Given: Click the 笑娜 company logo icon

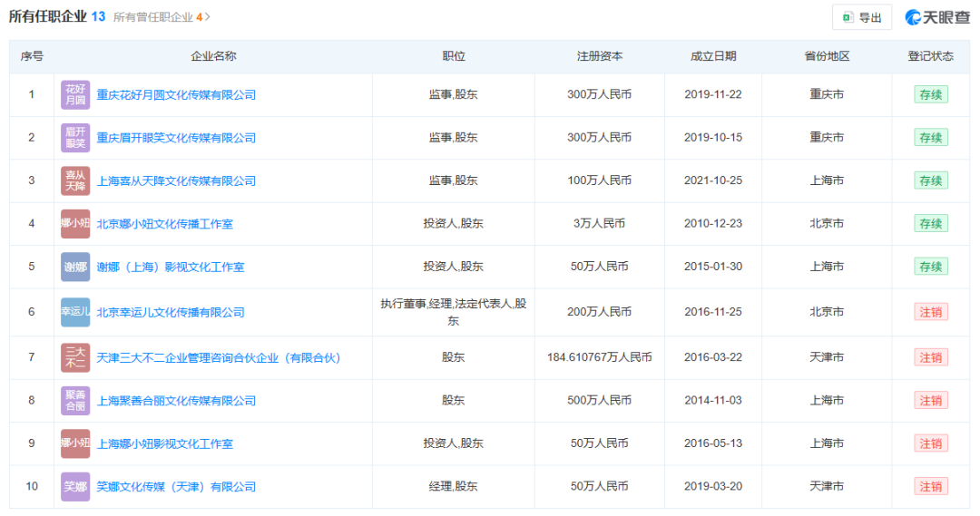Looking at the screenshot, I should coord(75,487).
